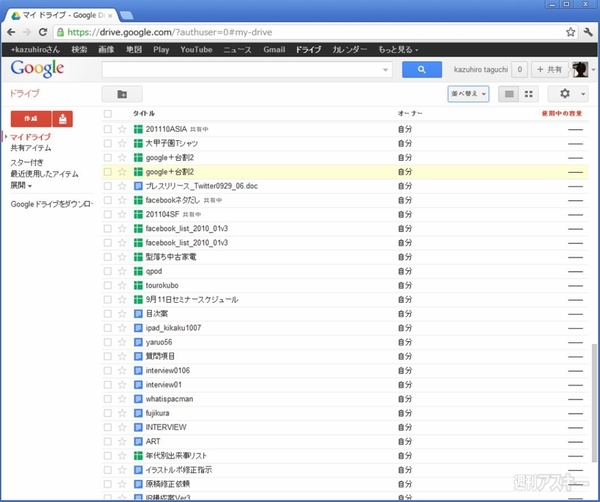Check the 型落ち中古家電 row checkbox
This screenshot has height=502, width=600.
[x=108, y=257]
